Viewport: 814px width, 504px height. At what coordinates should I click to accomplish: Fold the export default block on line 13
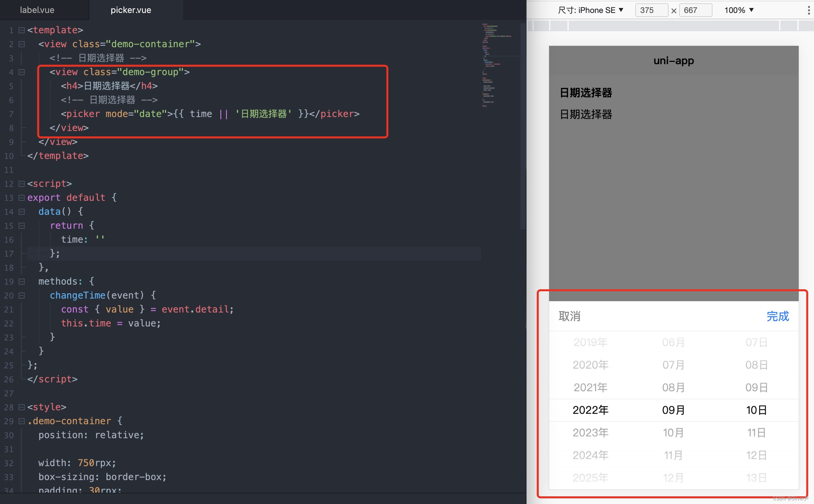click(x=22, y=198)
